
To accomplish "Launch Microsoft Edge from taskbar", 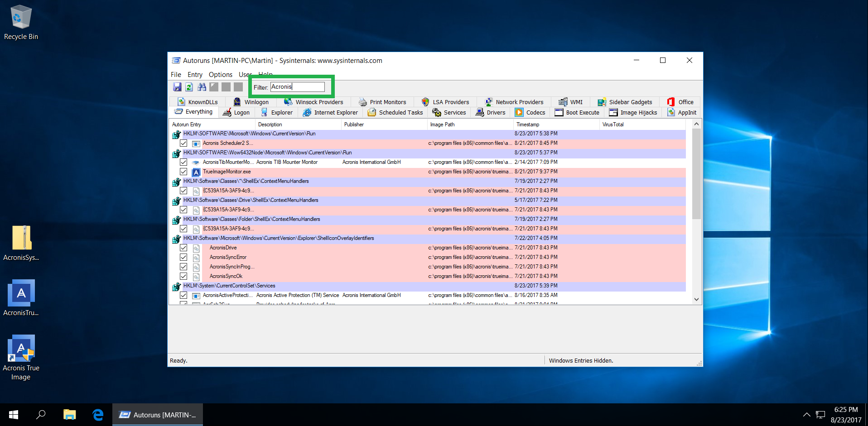I will click(x=98, y=415).
